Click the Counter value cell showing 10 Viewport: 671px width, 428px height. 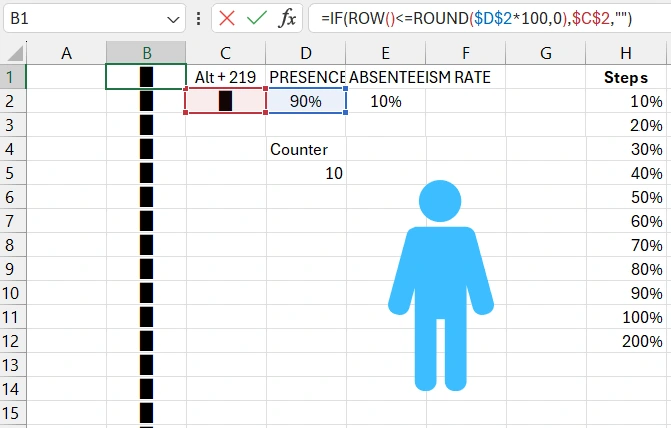306,173
